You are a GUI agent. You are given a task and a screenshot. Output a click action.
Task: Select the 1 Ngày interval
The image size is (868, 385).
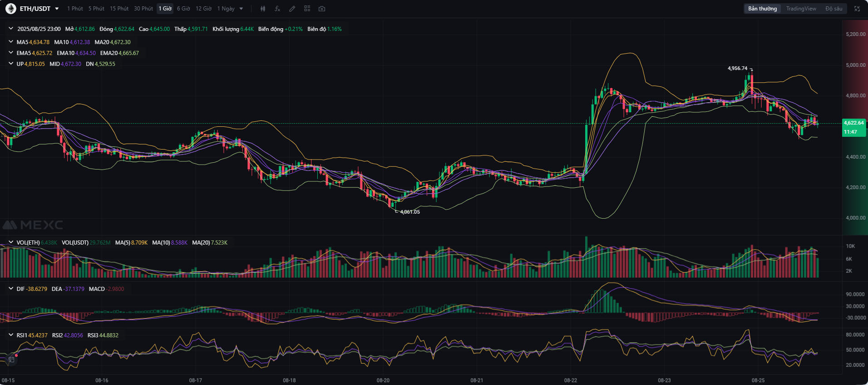click(226, 9)
